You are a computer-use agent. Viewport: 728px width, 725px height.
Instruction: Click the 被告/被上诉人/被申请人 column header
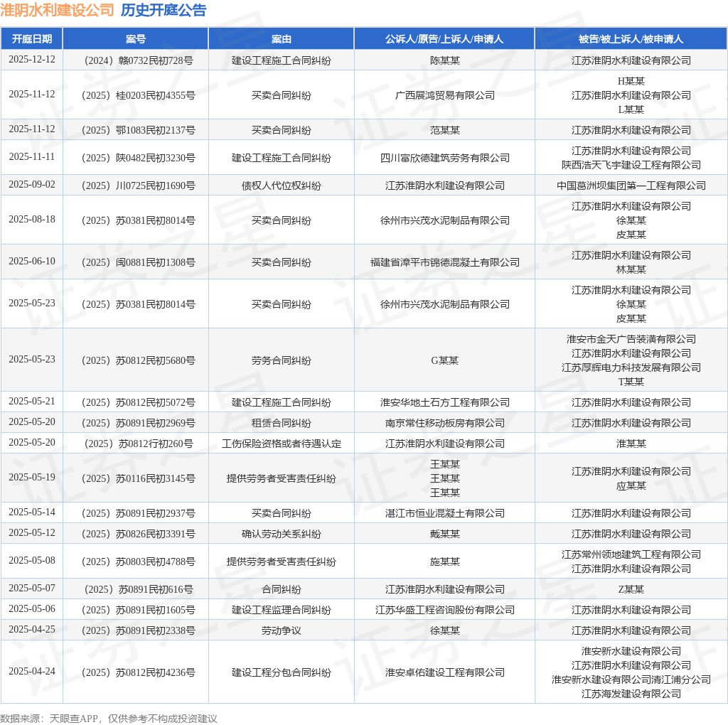[x=631, y=39]
